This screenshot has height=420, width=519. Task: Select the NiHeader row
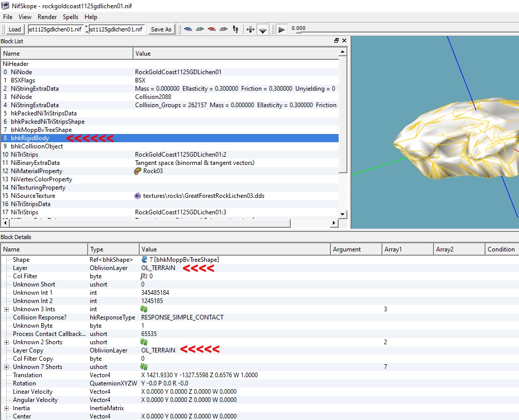pyautogui.click(x=170, y=63)
